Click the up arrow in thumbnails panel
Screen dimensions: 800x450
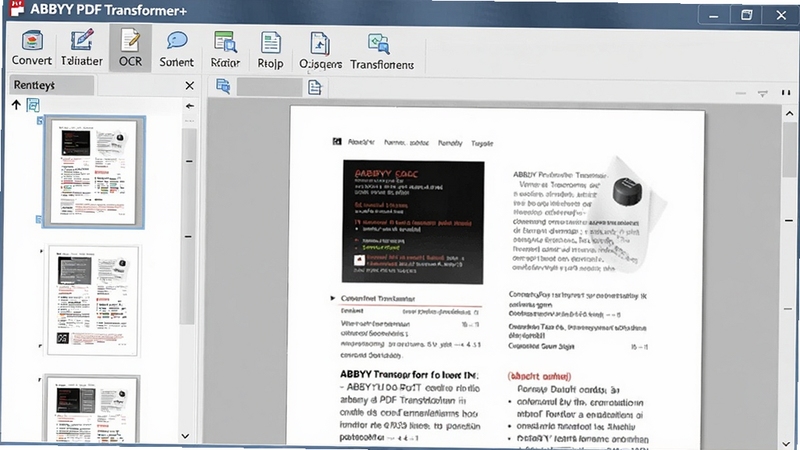point(16,105)
